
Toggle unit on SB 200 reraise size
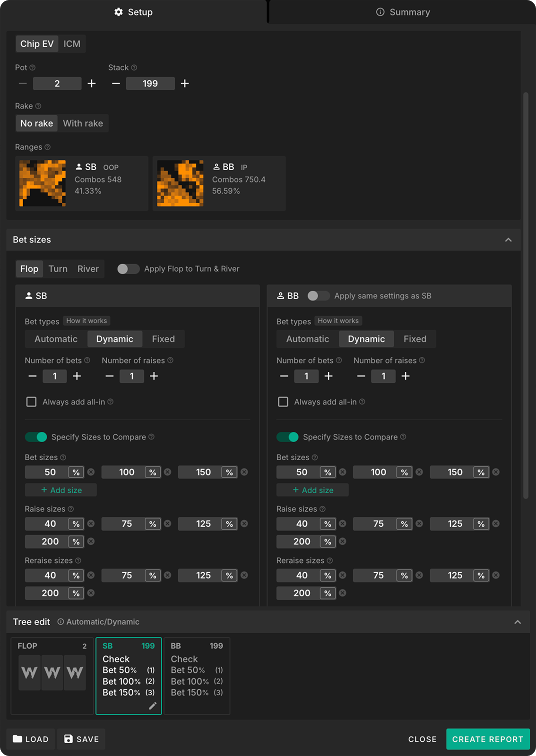click(x=76, y=593)
